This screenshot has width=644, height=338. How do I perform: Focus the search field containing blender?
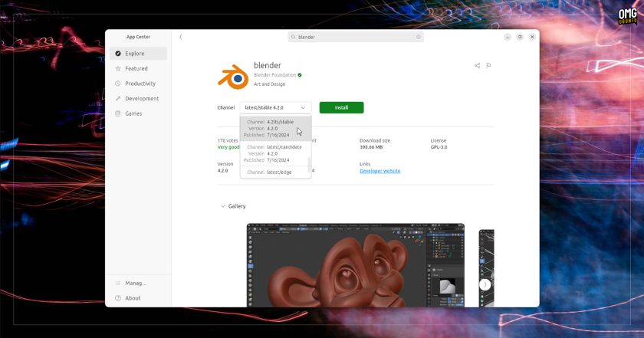pyautogui.click(x=356, y=37)
